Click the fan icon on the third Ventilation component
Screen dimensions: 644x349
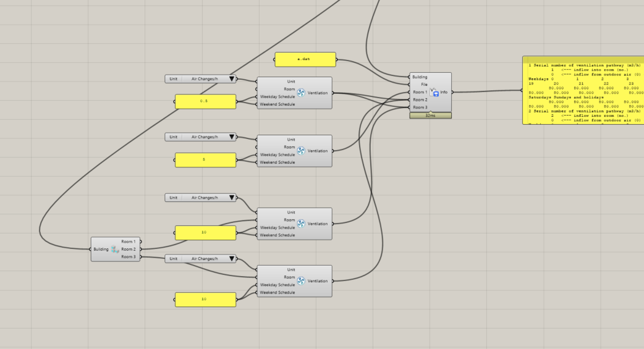coord(301,224)
